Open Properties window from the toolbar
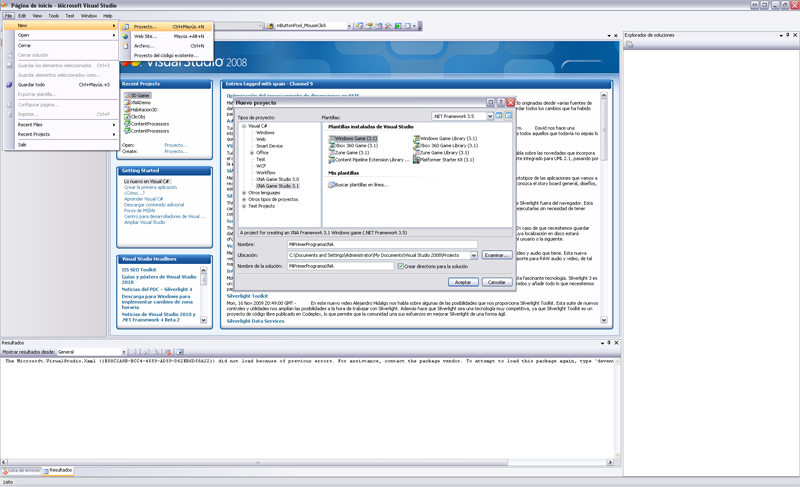Viewport: 800px width, 487px height. pos(369,25)
